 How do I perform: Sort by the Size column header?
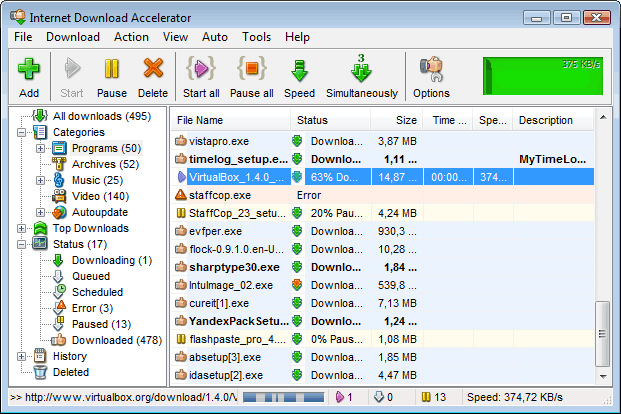(x=397, y=120)
